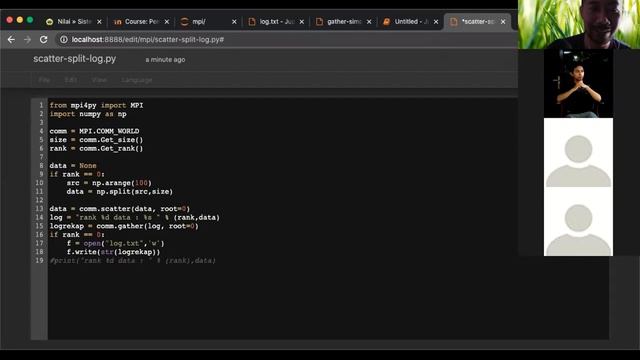Click line number 16 in the gutter

click(x=39, y=235)
